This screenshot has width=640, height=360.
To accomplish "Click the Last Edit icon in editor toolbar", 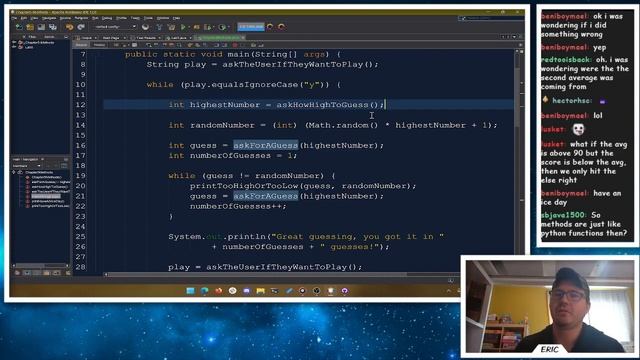I will point(116,45).
